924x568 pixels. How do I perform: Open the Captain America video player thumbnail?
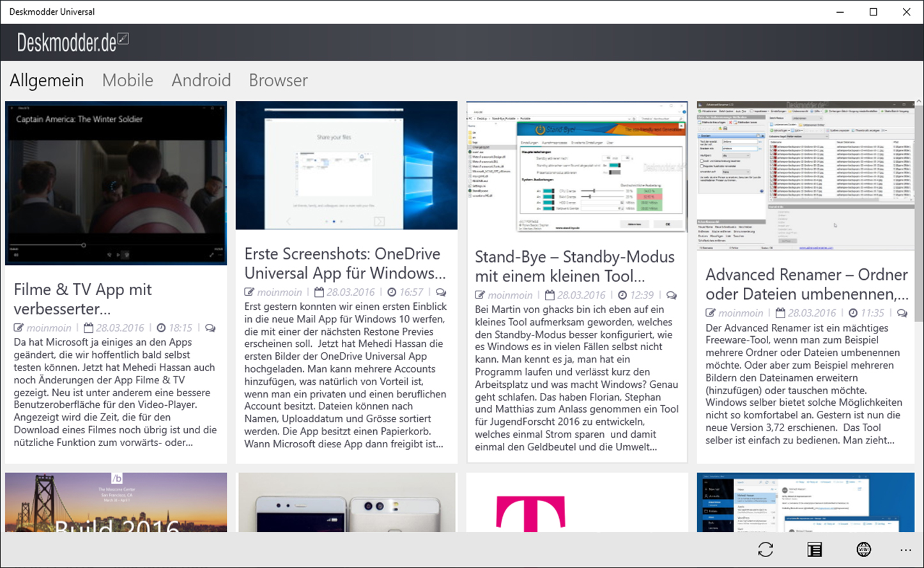click(116, 183)
